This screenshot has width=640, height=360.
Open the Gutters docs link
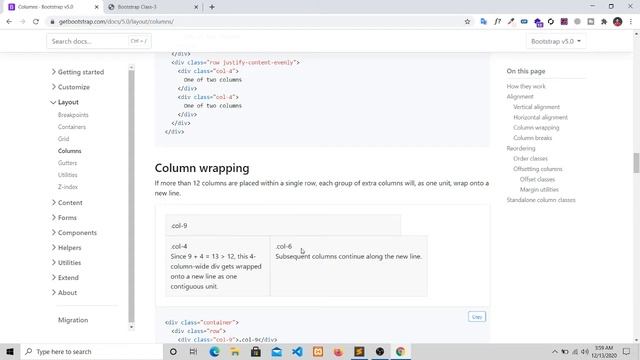(67, 163)
